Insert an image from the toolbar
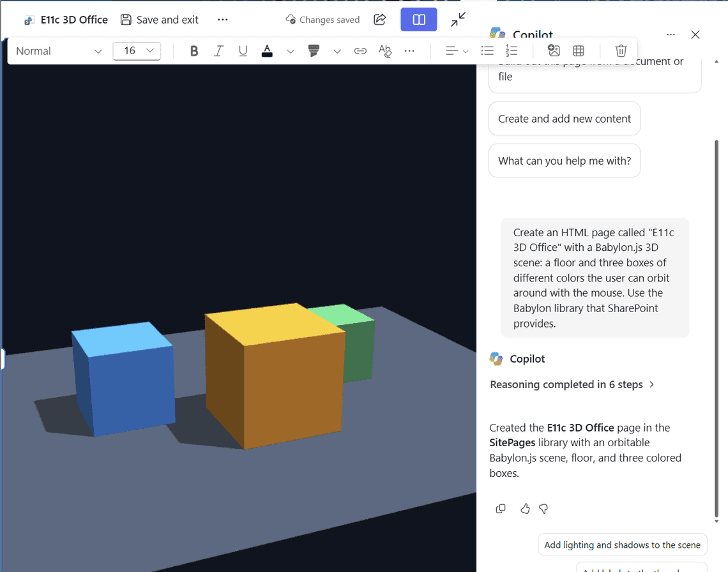Screen dimensions: 728x572 [x=554, y=51]
